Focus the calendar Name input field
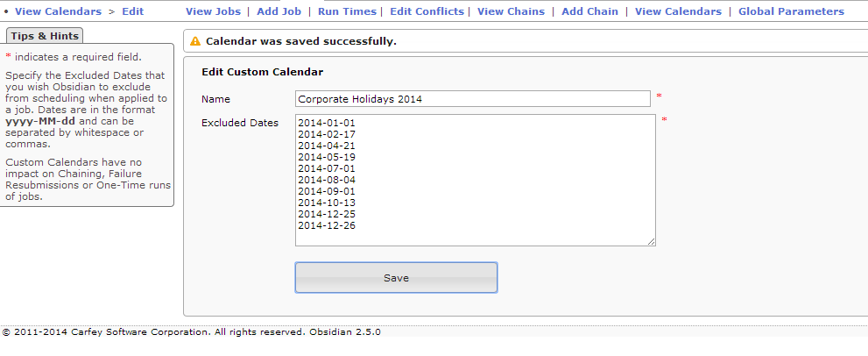 (473, 99)
